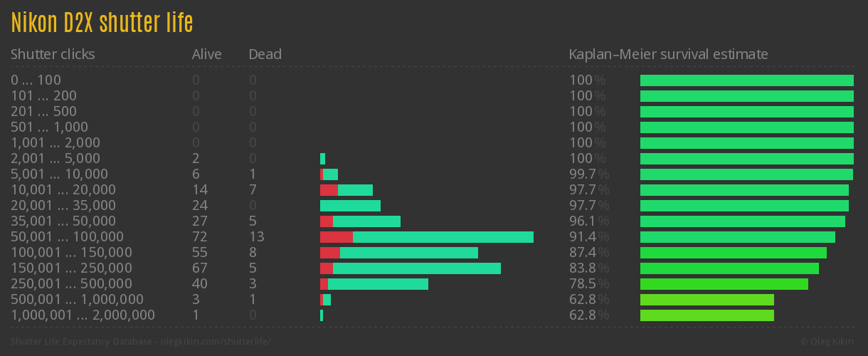Click the red dead segment in the 50,001 … 100,000 row

pos(336,237)
